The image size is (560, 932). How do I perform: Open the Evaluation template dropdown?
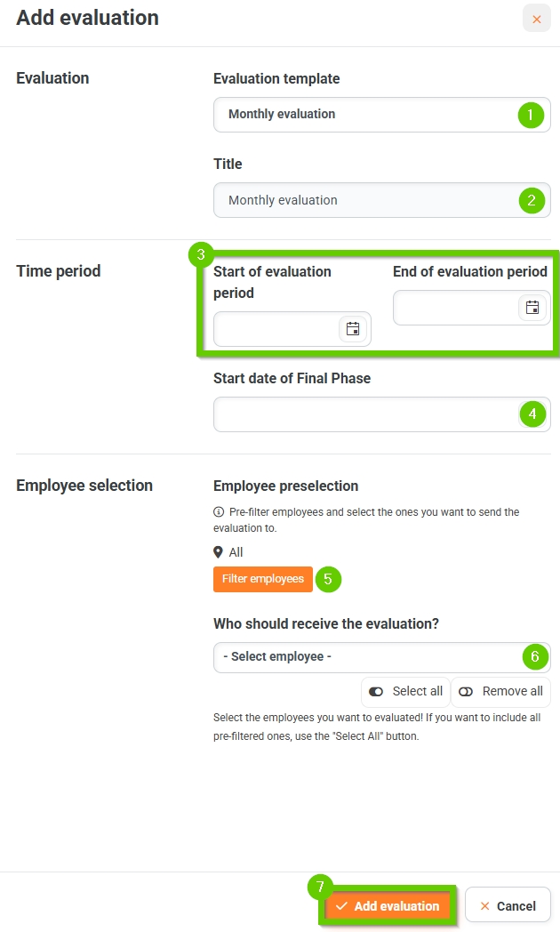382,114
